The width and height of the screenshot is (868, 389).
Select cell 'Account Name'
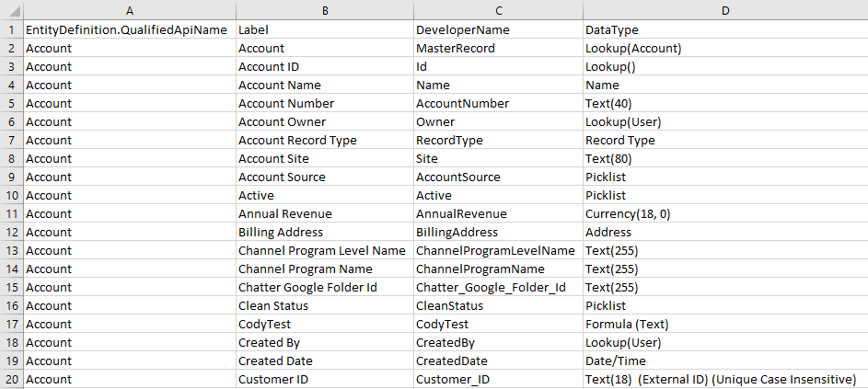coord(325,85)
